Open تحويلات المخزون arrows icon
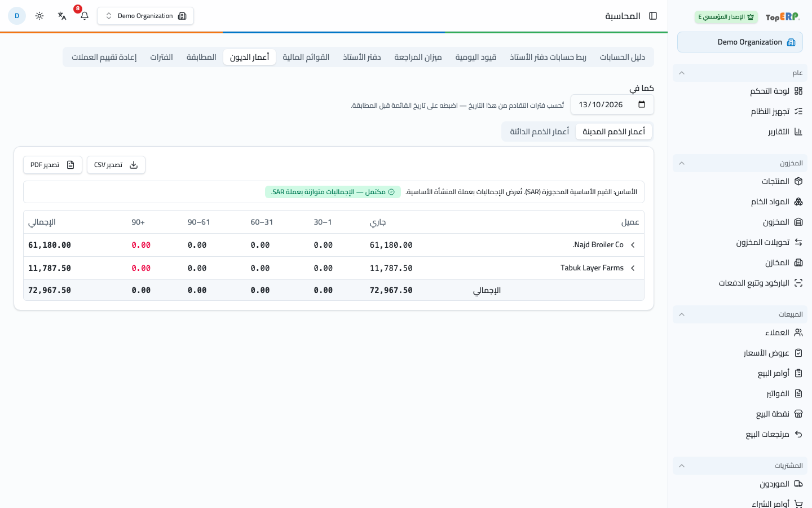 click(798, 242)
